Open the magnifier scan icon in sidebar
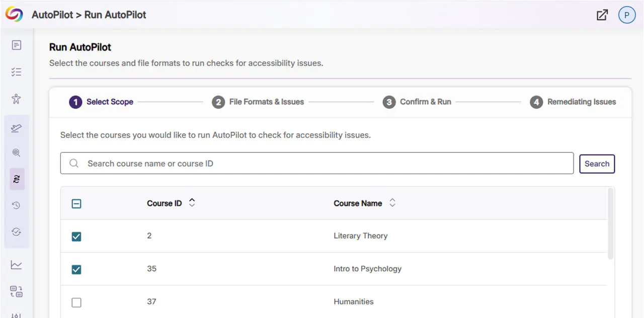The width and height of the screenshot is (644, 318). click(17, 152)
